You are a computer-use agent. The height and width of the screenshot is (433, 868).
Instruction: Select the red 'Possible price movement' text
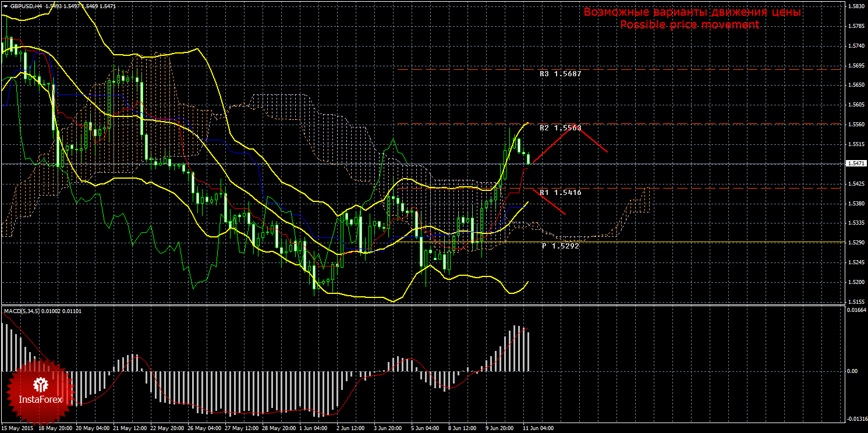pos(689,24)
